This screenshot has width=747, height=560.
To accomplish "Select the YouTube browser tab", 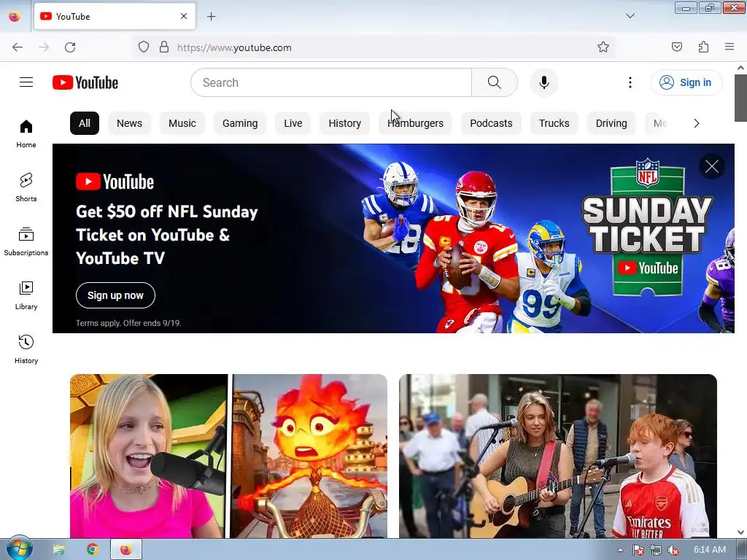I will point(115,16).
